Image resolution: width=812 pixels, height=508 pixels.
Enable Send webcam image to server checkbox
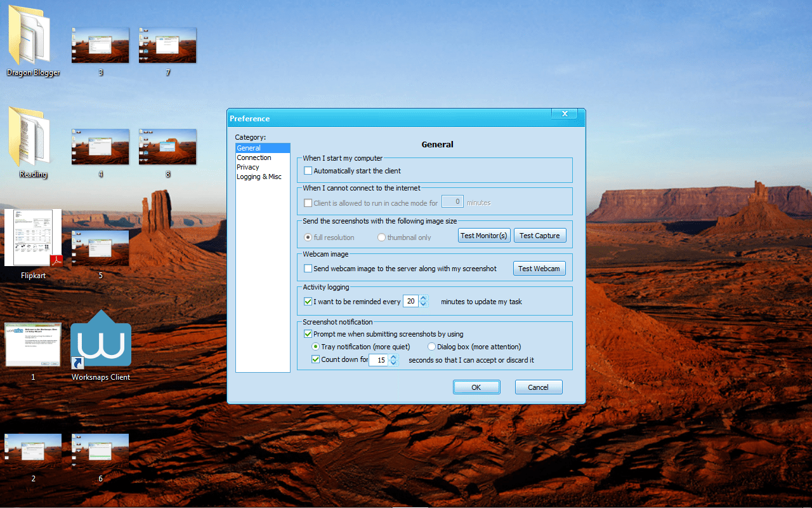[308, 269]
